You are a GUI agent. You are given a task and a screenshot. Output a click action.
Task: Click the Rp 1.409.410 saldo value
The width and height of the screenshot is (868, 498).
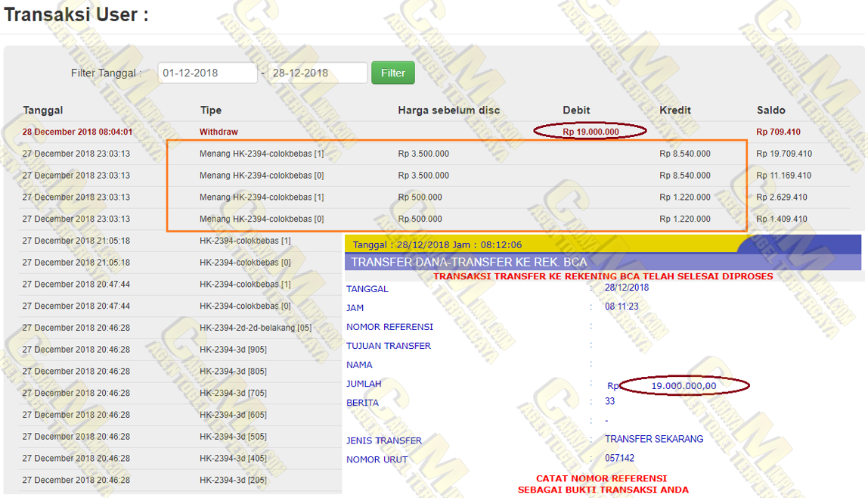[782, 219]
